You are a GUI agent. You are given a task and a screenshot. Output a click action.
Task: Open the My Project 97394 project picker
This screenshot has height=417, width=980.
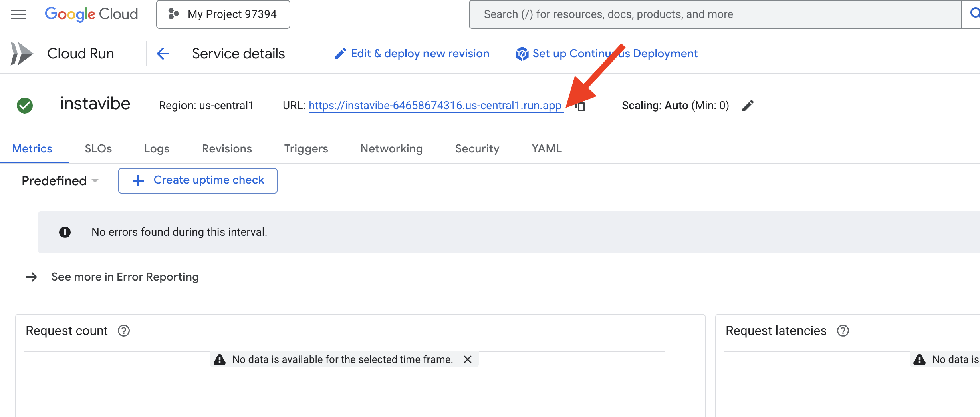(x=223, y=14)
